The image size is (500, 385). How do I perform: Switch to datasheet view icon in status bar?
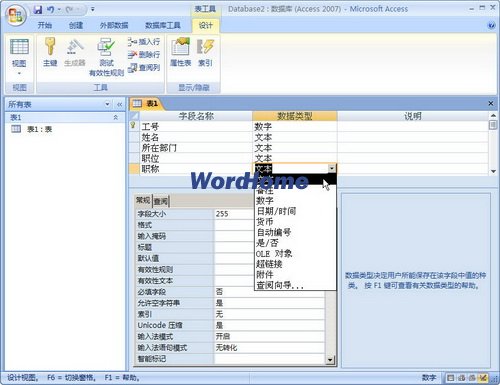click(x=451, y=378)
